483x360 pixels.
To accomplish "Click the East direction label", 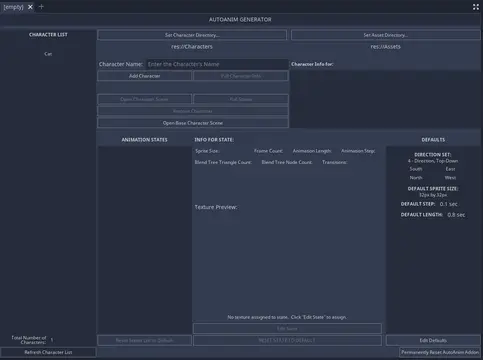I will (x=450, y=169).
